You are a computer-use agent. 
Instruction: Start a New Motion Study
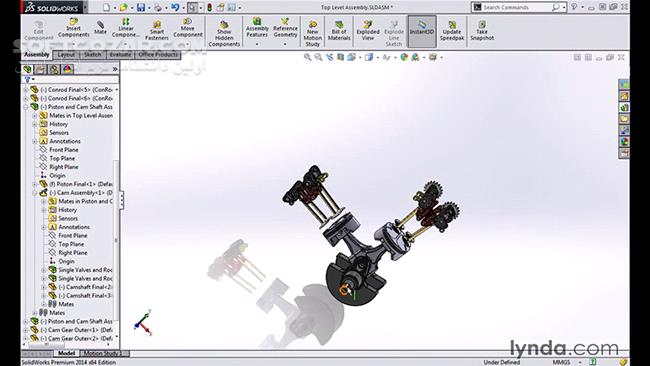tap(313, 34)
